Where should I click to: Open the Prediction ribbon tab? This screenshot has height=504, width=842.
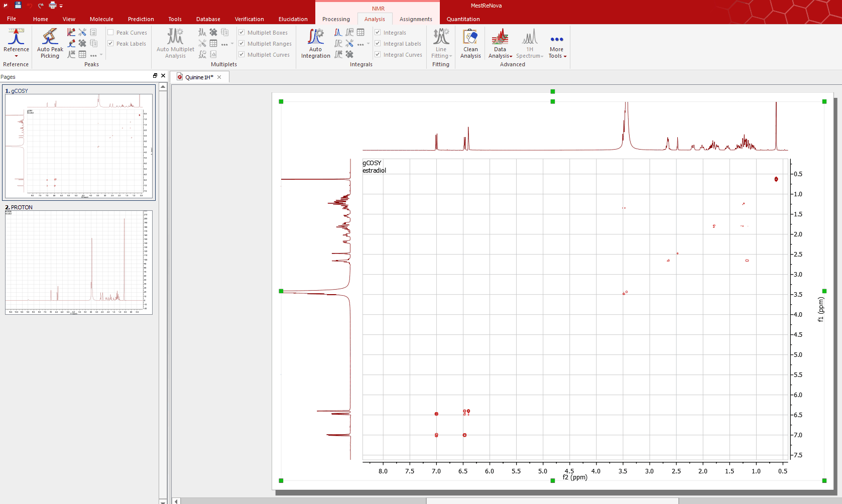[141, 19]
